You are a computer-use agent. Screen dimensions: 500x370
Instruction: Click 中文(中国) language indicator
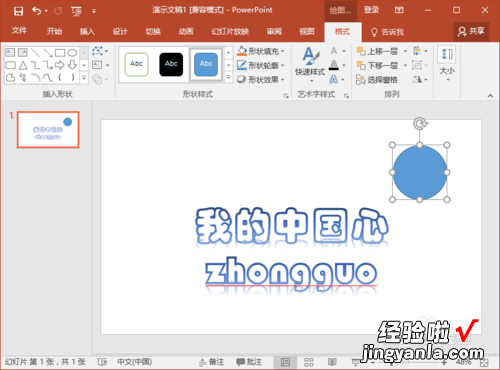coord(135,362)
